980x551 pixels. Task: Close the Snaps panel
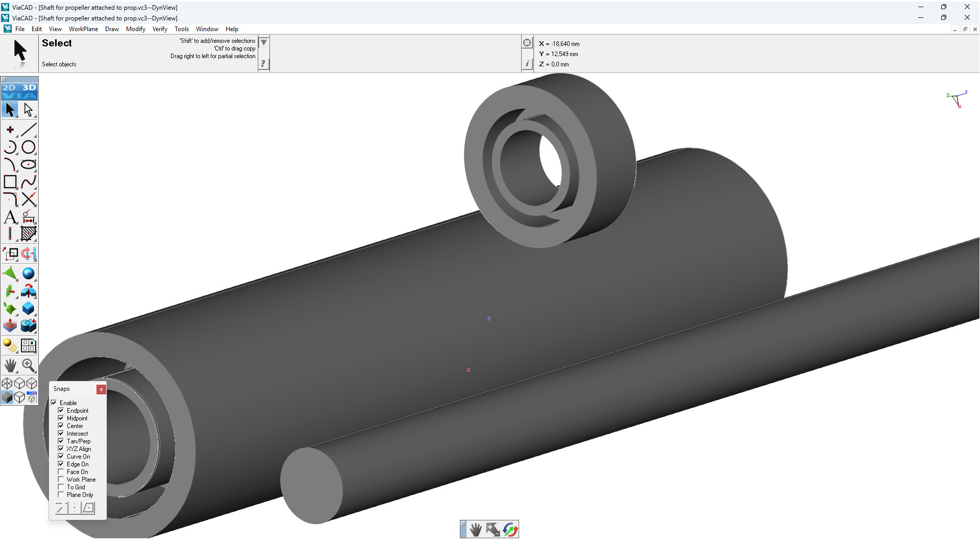coord(101,389)
